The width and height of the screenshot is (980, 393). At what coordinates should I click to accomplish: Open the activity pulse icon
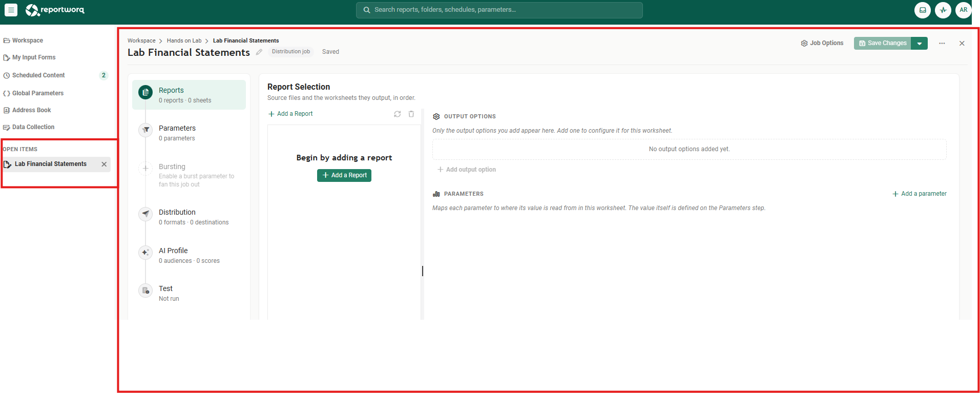943,10
